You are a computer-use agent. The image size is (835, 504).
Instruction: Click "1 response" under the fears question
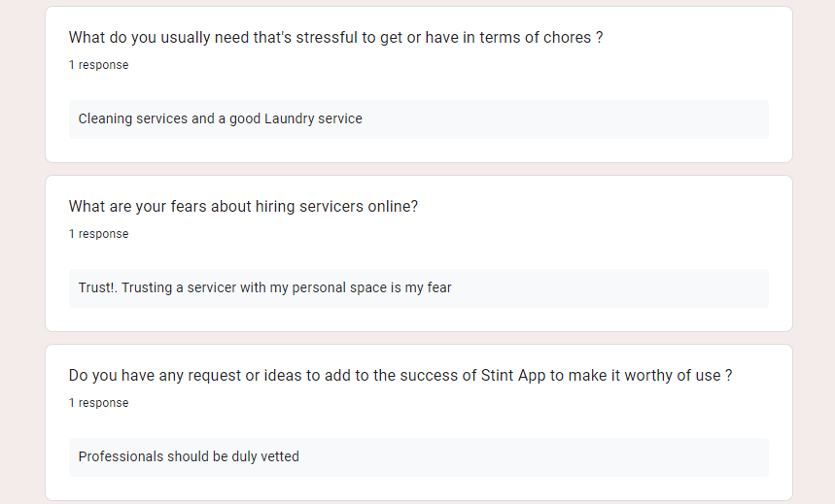click(98, 234)
